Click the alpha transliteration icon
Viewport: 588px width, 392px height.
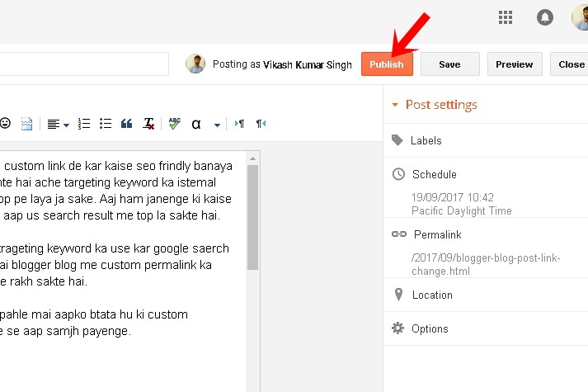pos(196,124)
